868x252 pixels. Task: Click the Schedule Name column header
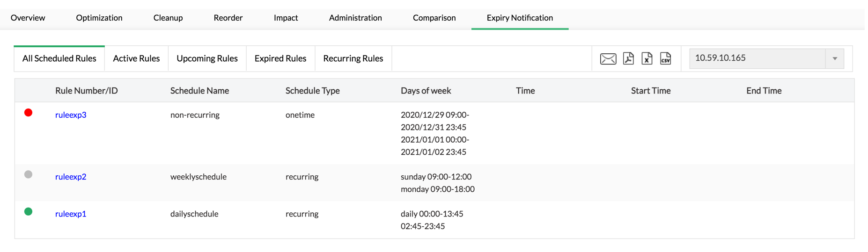[x=199, y=91]
